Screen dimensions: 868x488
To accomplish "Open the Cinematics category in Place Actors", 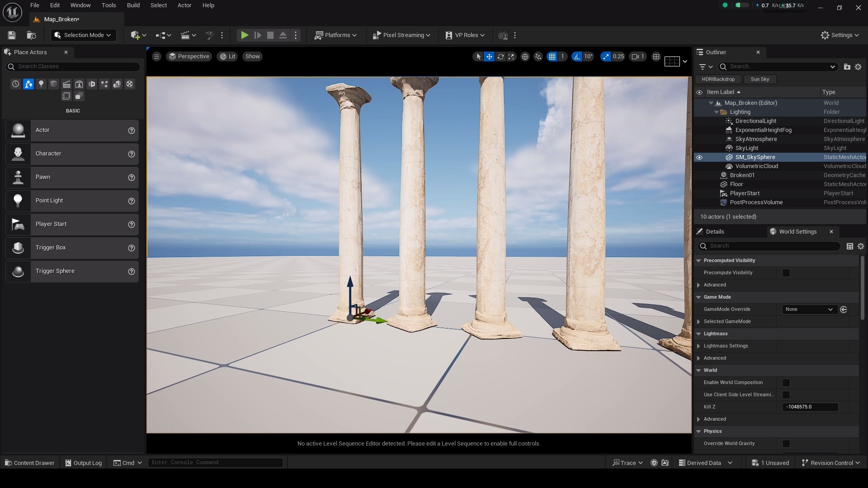I will (66, 84).
